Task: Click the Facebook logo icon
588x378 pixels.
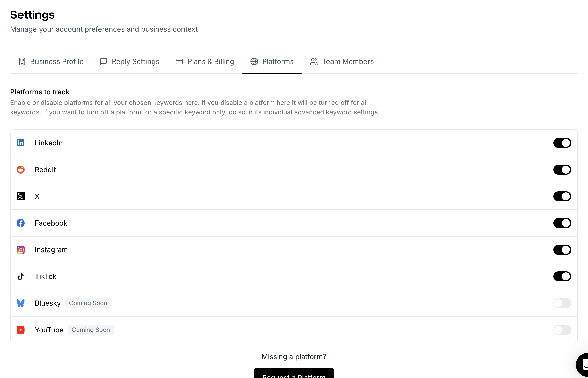Action: 21,223
